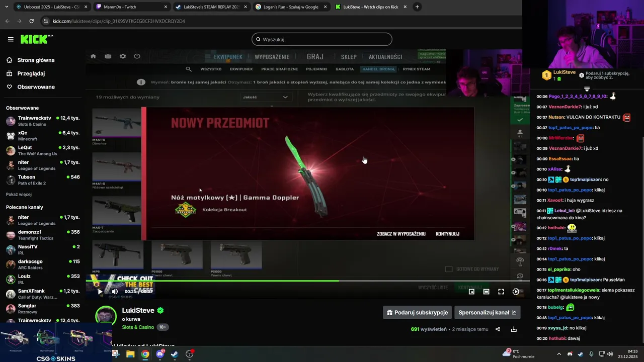Open recommended channel darkocsgo
Viewport: 644px width, 362px height.
coord(42,264)
